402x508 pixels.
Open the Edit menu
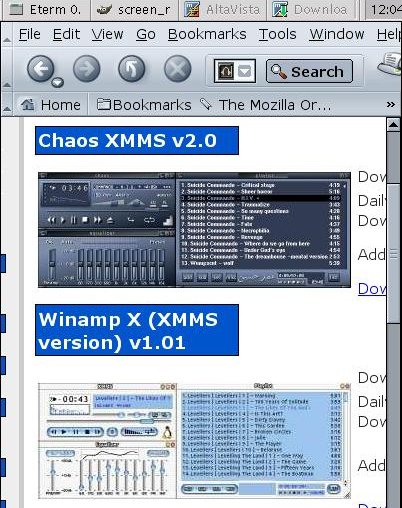pos(66,34)
